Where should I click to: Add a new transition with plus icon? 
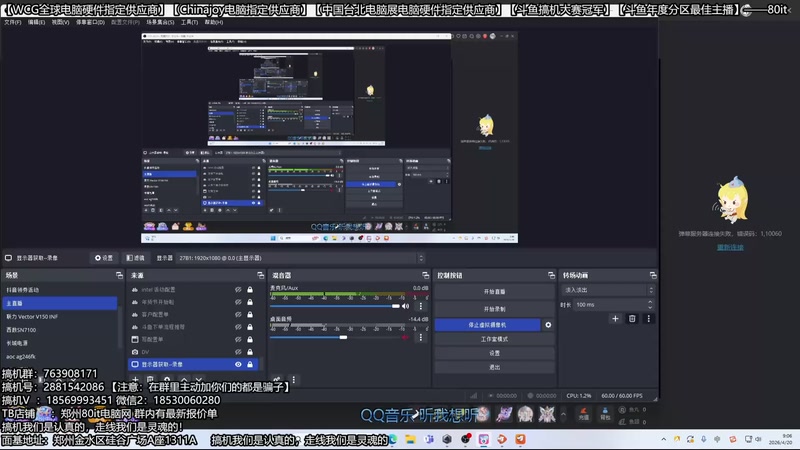(615, 319)
